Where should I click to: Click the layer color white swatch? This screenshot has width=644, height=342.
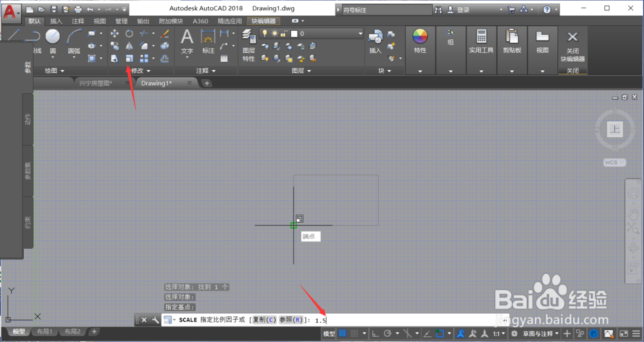click(x=294, y=33)
